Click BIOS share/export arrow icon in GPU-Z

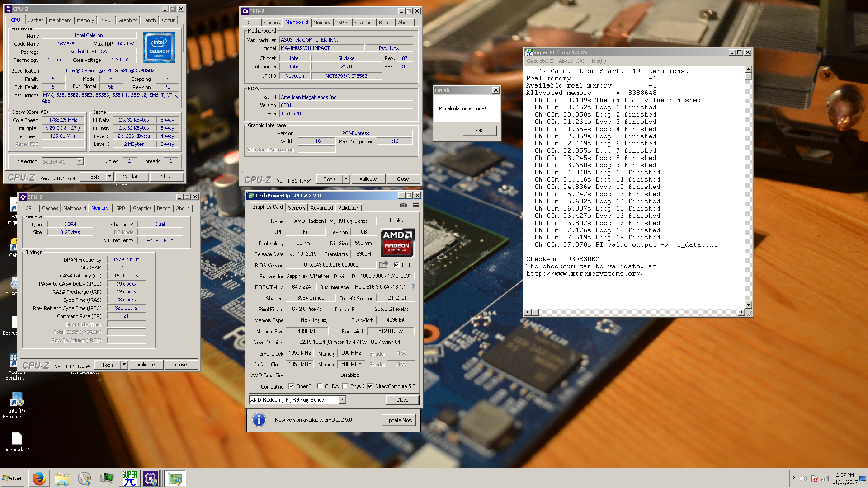click(x=383, y=265)
